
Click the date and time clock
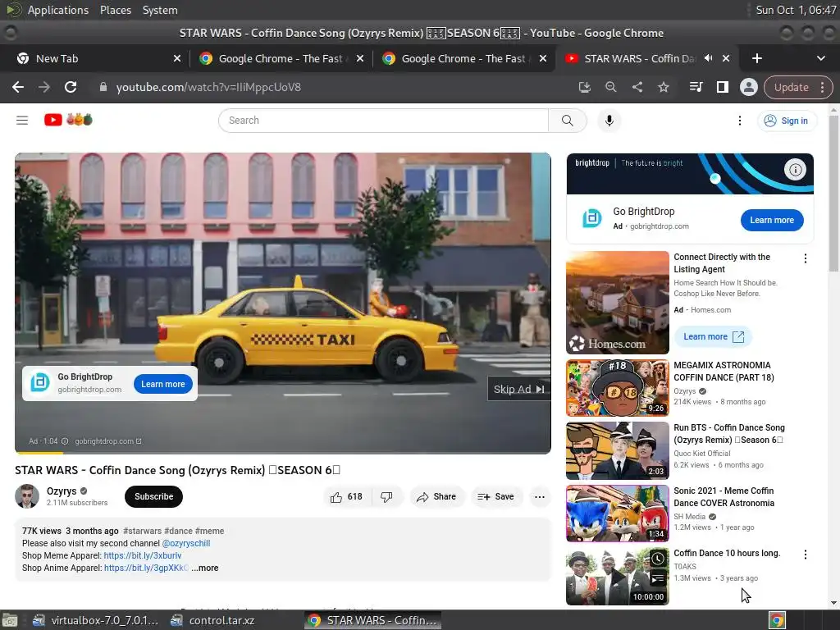tap(796, 10)
